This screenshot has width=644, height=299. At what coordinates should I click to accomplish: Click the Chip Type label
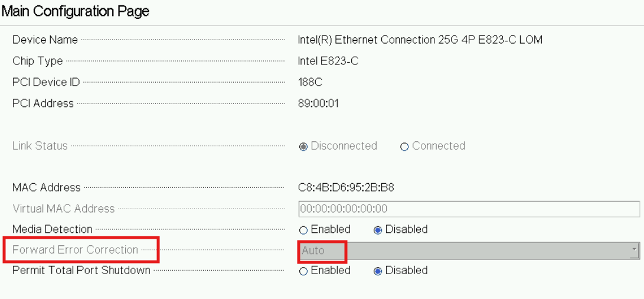point(37,61)
